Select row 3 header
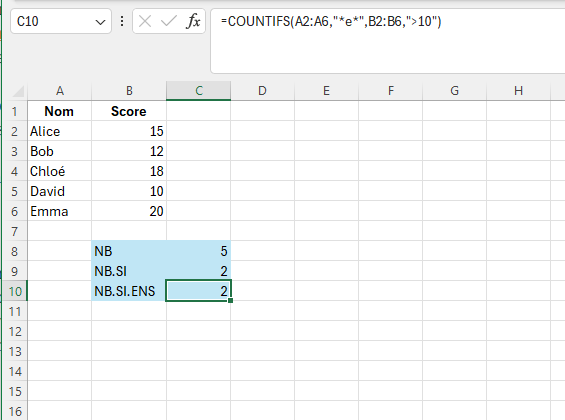Viewport: 565px width, 420px height. click(14, 151)
